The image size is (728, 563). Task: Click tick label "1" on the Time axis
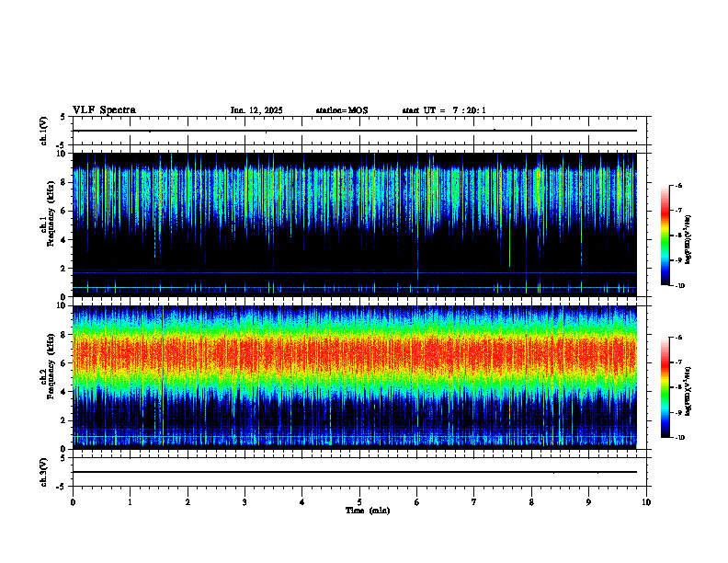coord(130,502)
